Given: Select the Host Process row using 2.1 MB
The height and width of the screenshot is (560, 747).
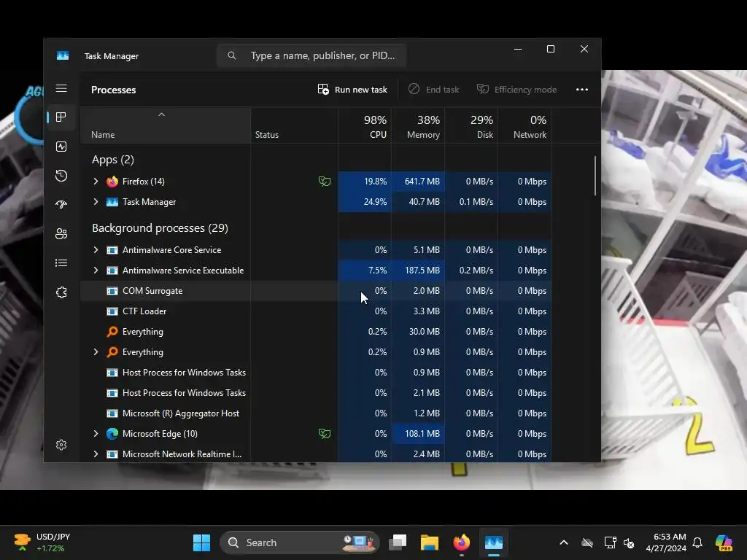Looking at the screenshot, I should 316,393.
